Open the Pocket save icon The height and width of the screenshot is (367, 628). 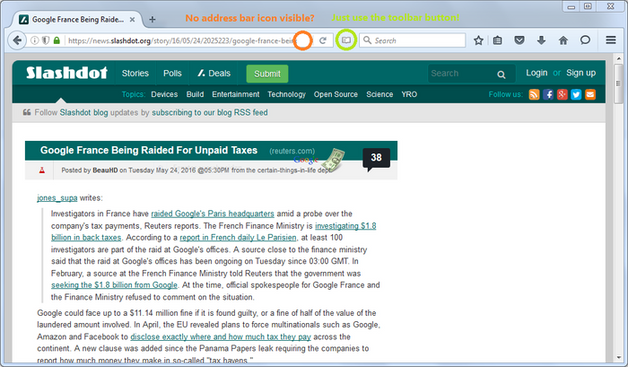pos(519,40)
